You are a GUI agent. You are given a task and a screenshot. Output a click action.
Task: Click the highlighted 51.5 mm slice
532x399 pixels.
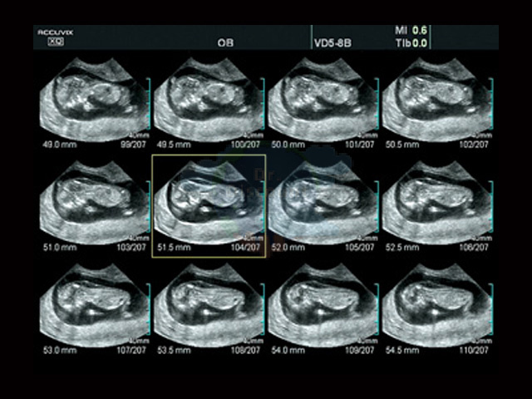pyautogui.click(x=209, y=205)
